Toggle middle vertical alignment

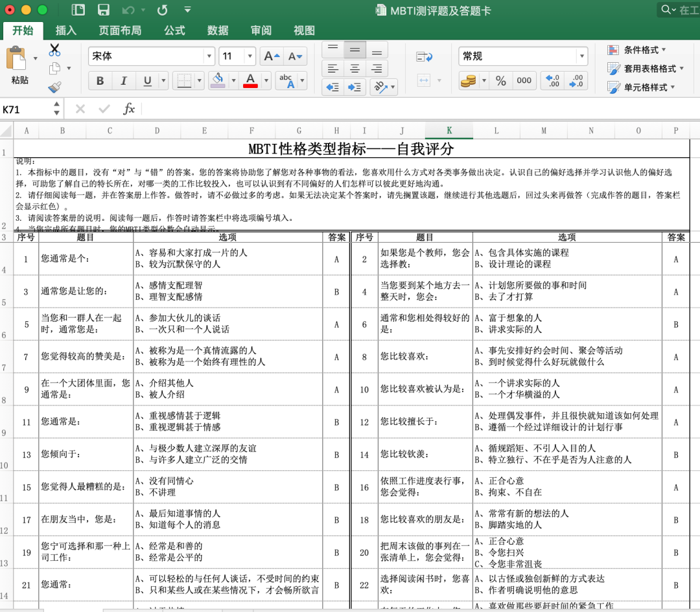click(355, 49)
